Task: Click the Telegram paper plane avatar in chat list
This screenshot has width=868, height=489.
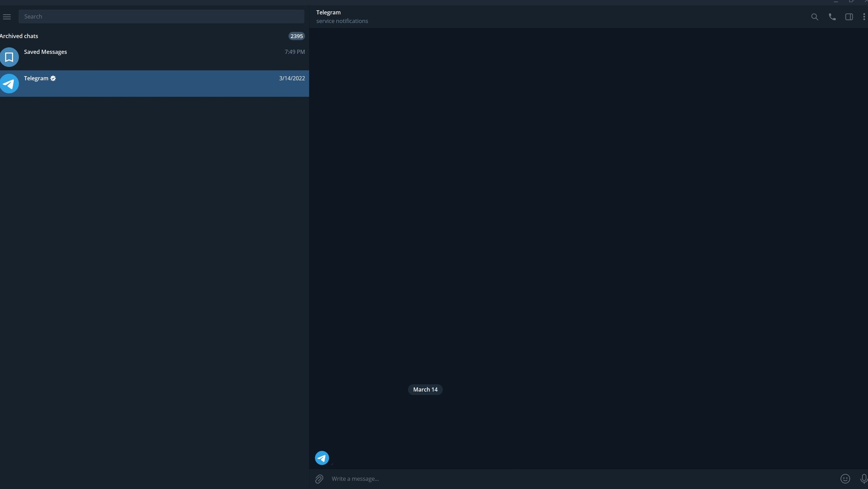Action: [9, 83]
